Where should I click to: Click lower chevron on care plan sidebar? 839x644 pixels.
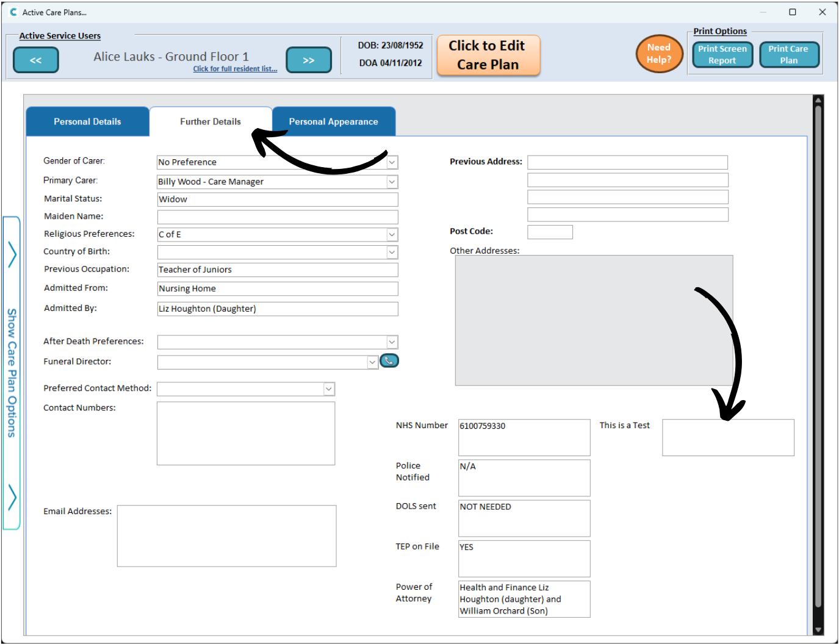tap(12, 497)
